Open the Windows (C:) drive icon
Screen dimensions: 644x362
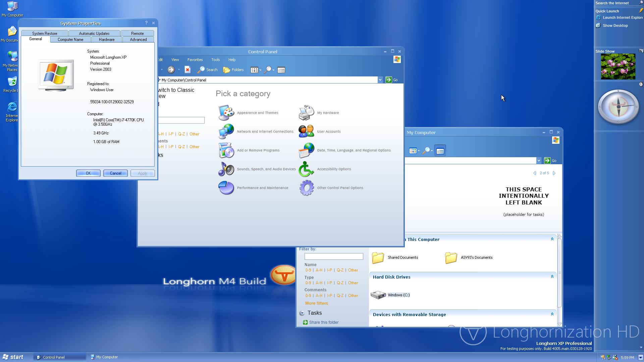point(378,295)
